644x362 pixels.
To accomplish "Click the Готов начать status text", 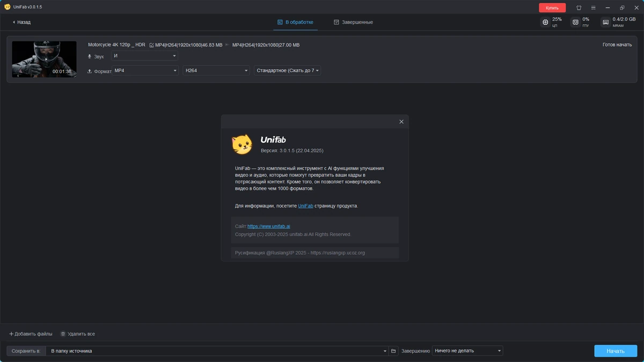I will coord(617,45).
